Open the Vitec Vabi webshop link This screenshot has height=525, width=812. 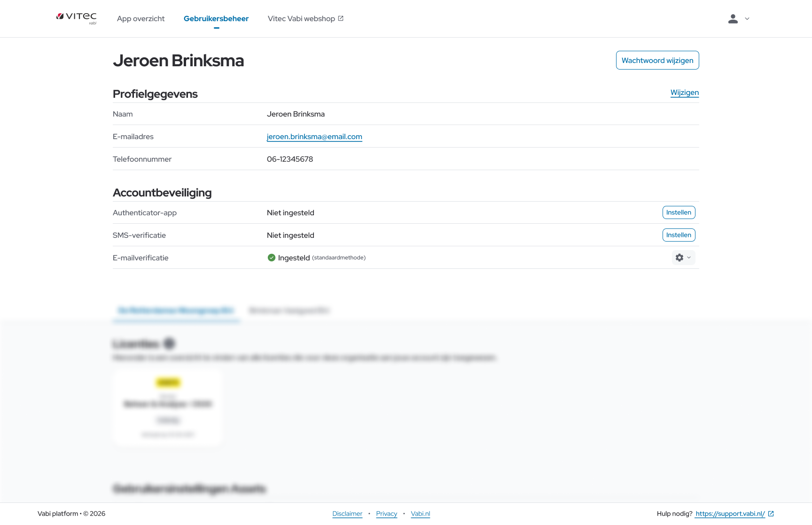(x=301, y=19)
